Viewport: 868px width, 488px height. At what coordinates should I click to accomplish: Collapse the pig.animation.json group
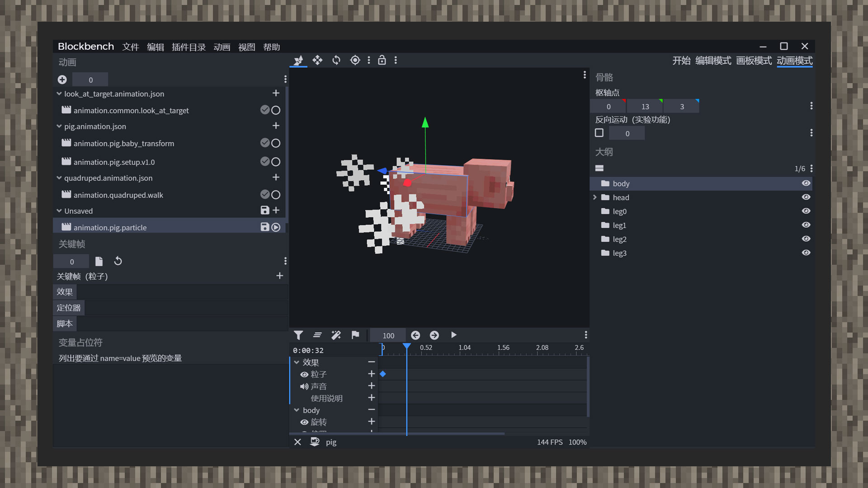tap(59, 126)
